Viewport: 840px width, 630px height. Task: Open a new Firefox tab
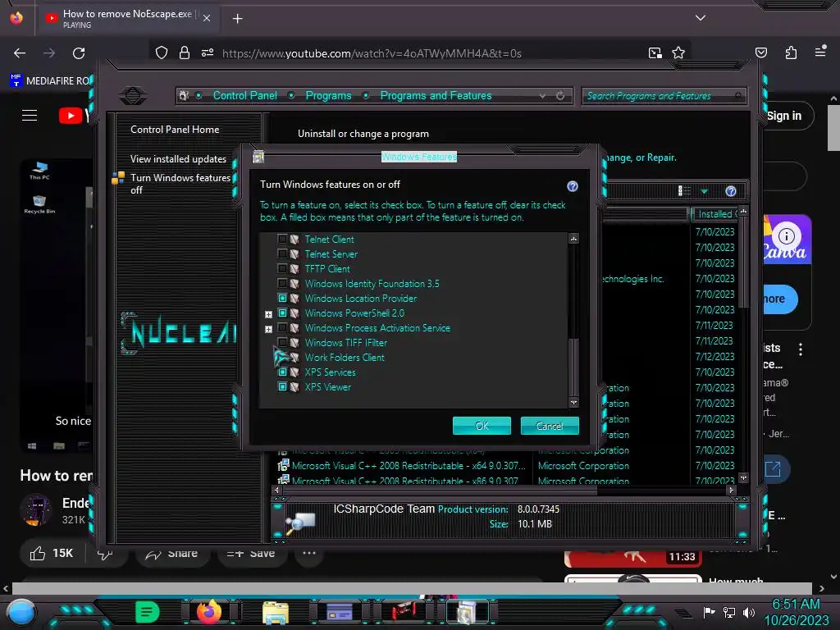[237, 19]
